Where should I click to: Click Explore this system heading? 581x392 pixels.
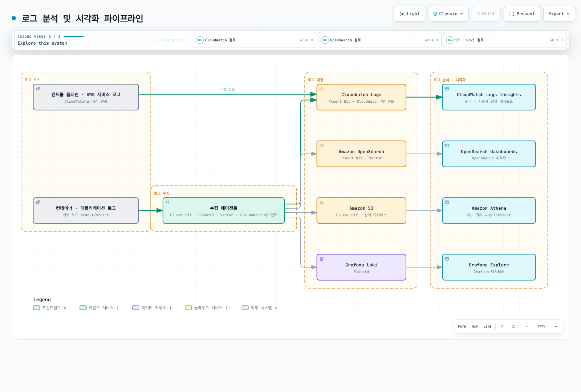42,43
